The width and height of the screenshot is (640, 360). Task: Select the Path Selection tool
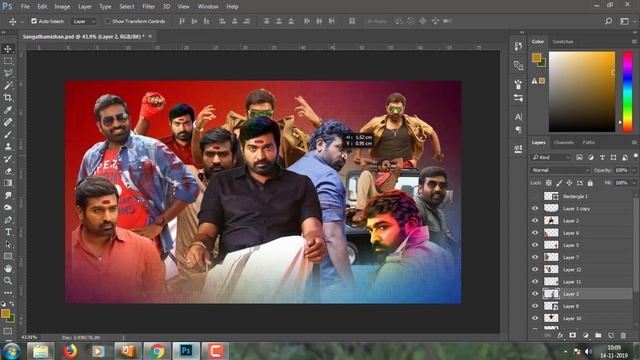[8, 244]
